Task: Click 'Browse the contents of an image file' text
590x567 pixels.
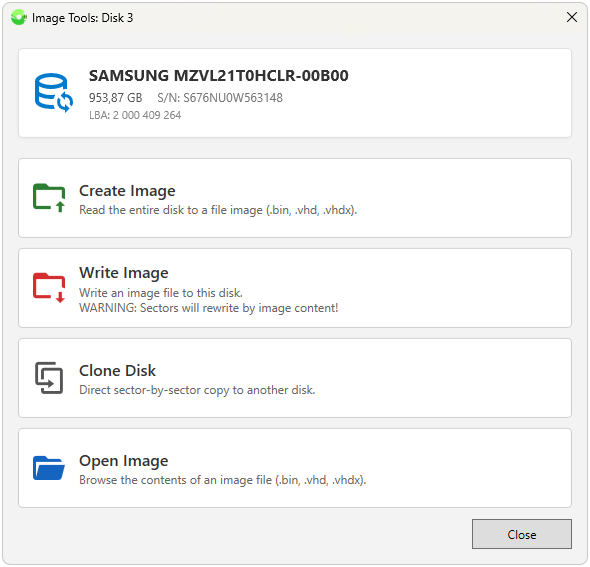Action: tap(223, 480)
